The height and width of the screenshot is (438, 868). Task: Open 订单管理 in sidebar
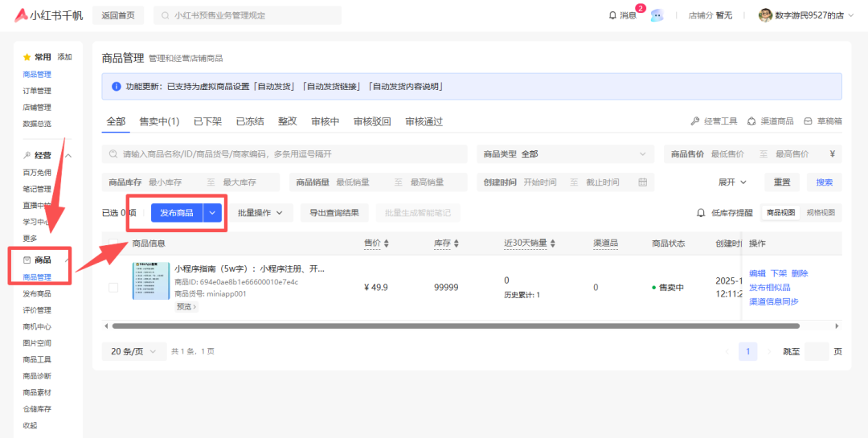[37, 91]
